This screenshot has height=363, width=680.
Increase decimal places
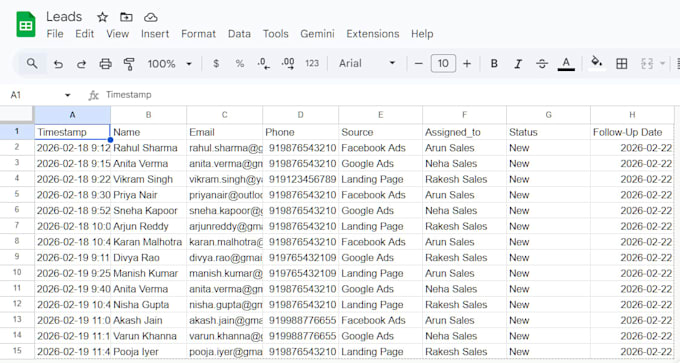(x=288, y=64)
